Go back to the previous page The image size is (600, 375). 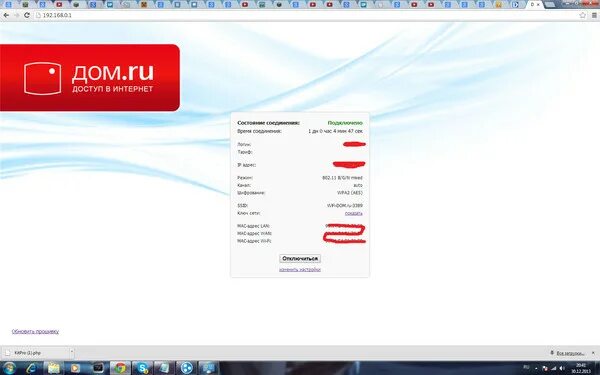(x=6, y=15)
